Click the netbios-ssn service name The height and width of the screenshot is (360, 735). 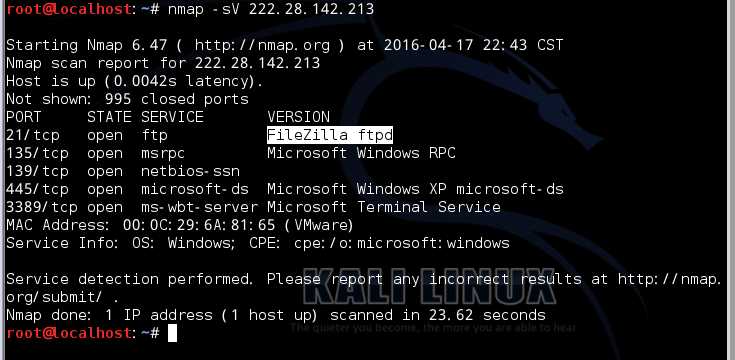190,171
